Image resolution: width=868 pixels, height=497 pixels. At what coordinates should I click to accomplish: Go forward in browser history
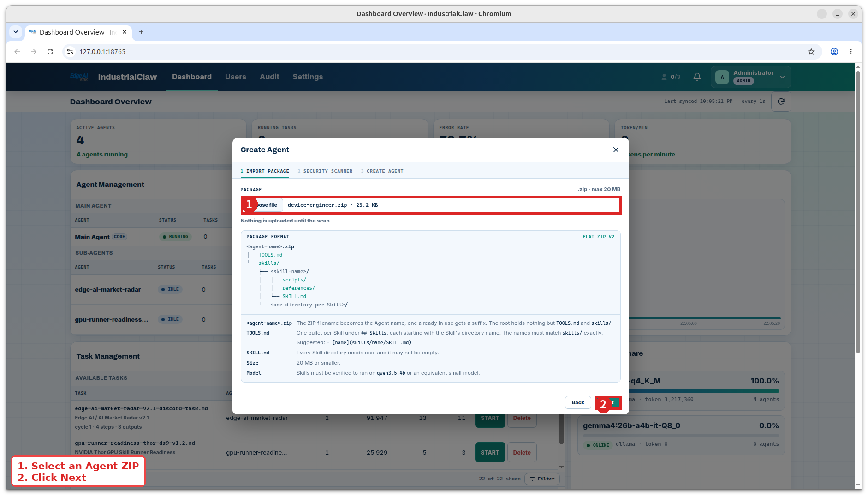point(34,52)
